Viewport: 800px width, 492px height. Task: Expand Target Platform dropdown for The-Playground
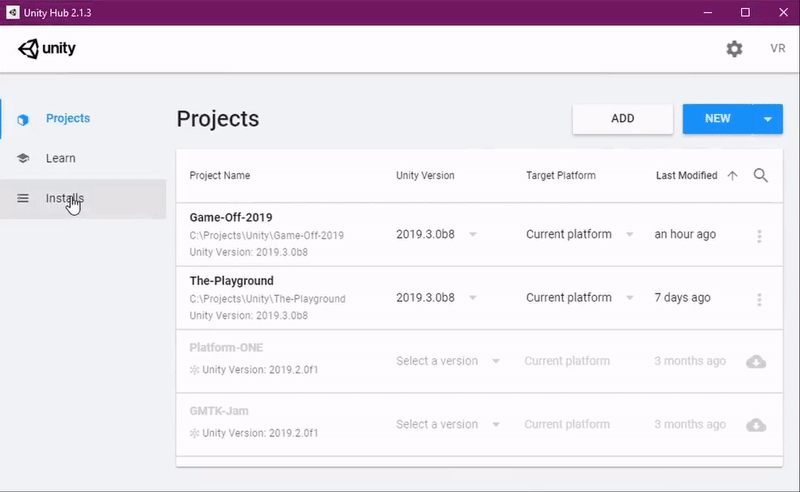tap(630, 298)
